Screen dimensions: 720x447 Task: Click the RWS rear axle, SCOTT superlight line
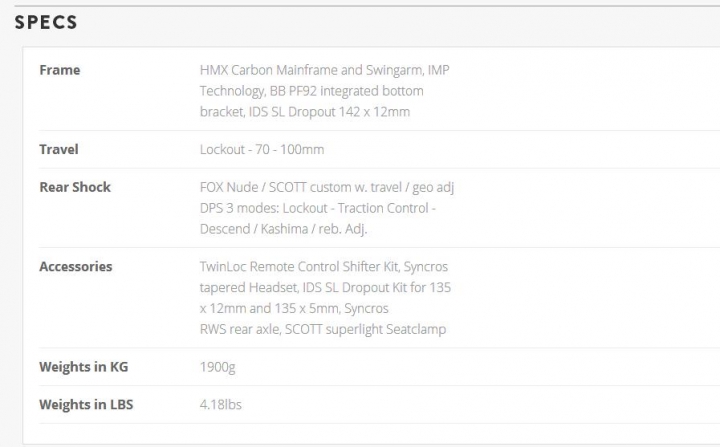[323, 329]
